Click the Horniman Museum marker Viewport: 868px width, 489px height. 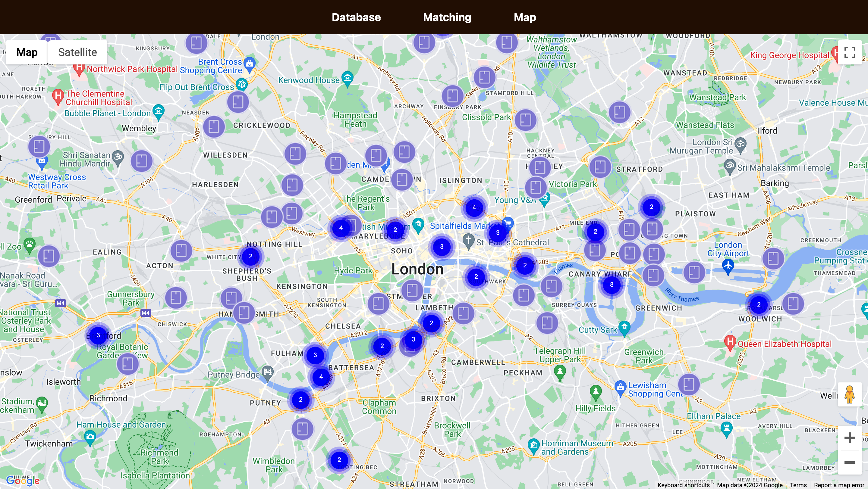pos(533,446)
